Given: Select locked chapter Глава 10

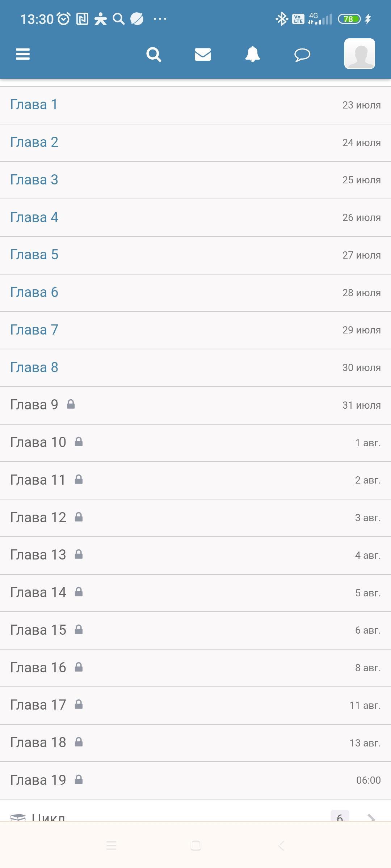Looking at the screenshot, I should pyautogui.click(x=38, y=442).
